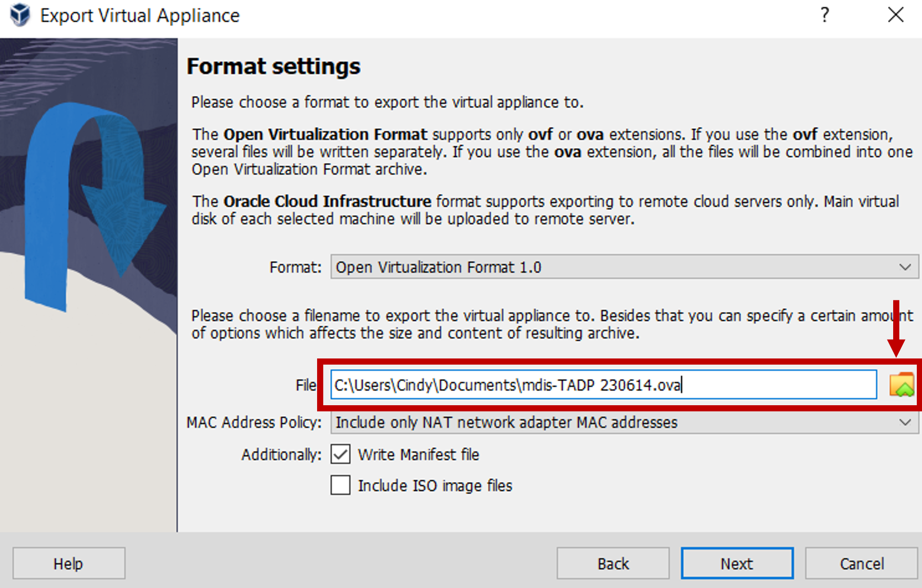Toggle the Write Manifest file checkbox
The width and height of the screenshot is (922, 588).
point(340,454)
